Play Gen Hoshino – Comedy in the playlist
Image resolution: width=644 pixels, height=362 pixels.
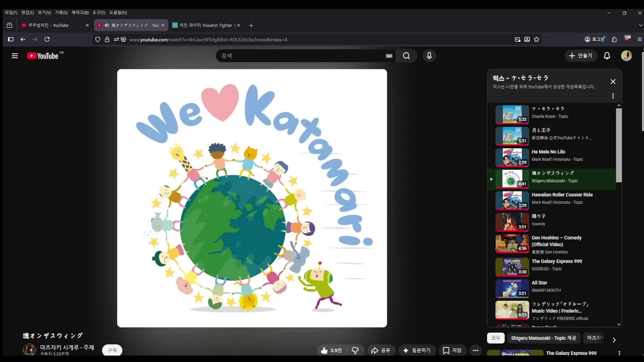(551, 244)
